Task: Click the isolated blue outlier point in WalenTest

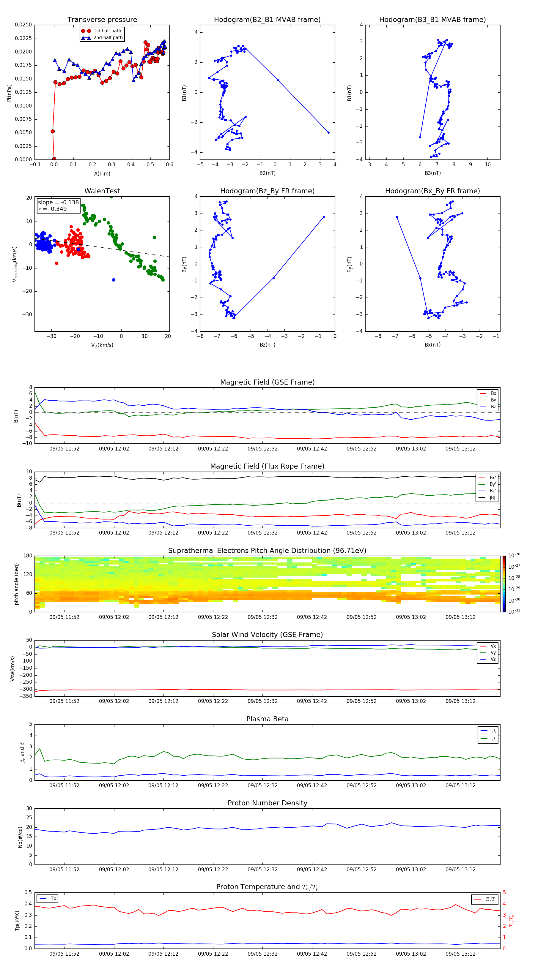Action: click(114, 280)
